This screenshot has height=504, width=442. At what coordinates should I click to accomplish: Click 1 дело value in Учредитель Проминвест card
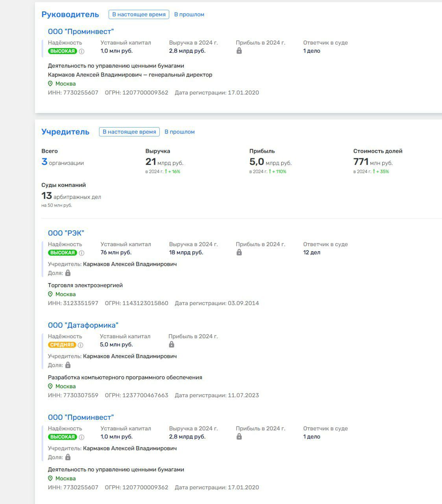click(x=312, y=437)
